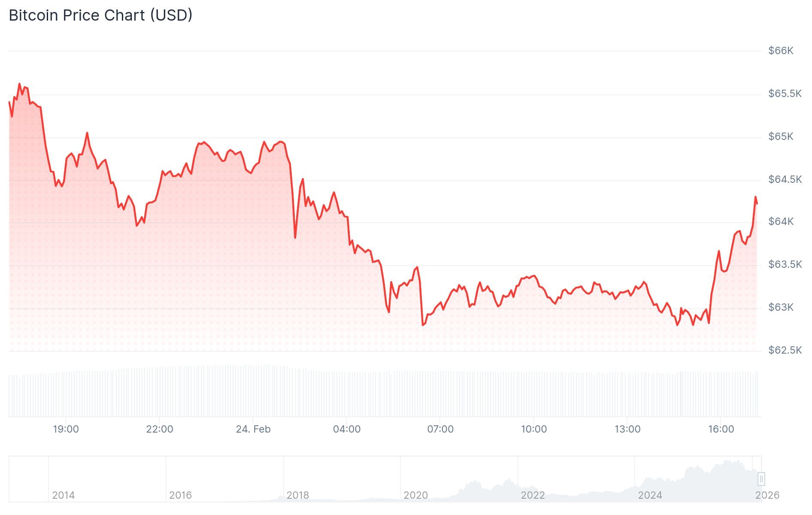Image resolution: width=812 pixels, height=515 pixels.
Task: Click the $63K price axis label
Action: [x=781, y=307]
